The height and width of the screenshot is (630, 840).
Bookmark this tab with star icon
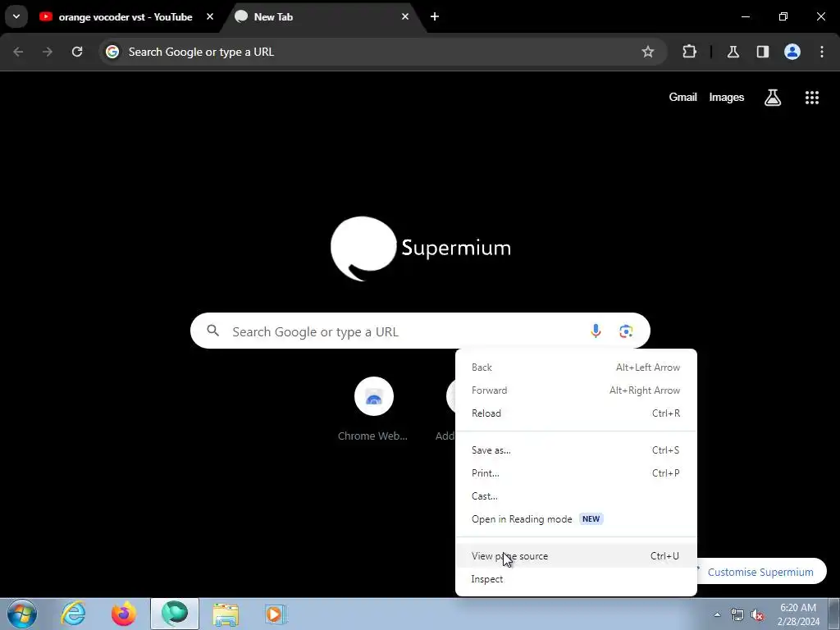[648, 52]
